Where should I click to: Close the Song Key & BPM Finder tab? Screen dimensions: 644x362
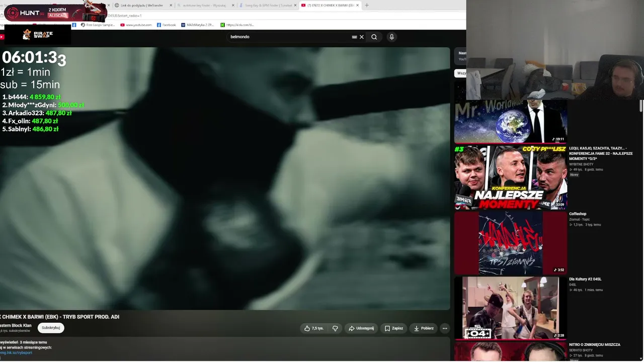[296, 5]
